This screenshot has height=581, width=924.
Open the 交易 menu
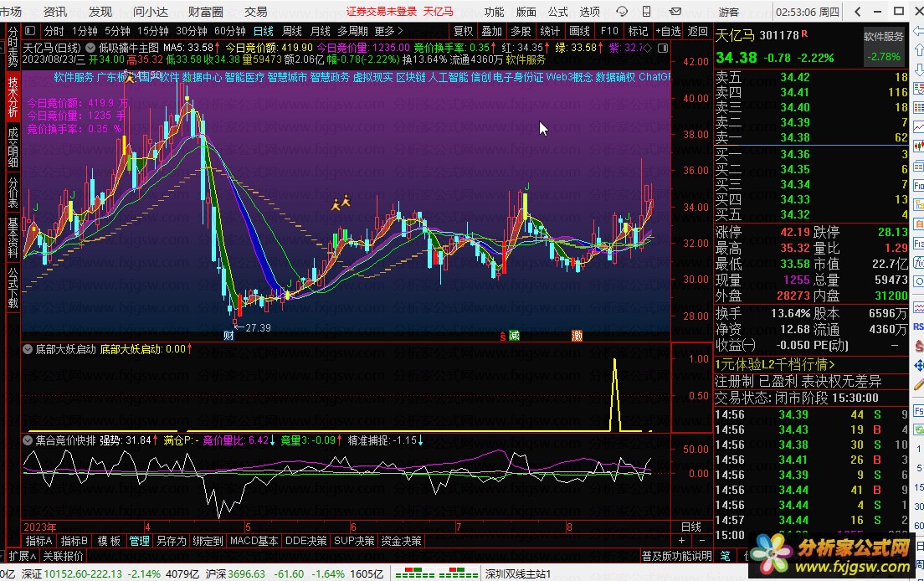pyautogui.click(x=256, y=11)
